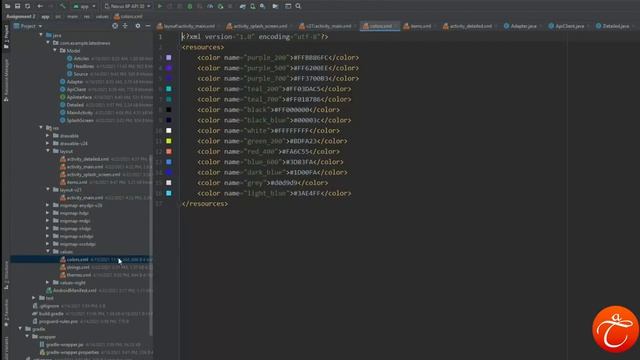Open the Project tool window side tab
The width and height of the screenshot is (640, 360).
6,37
